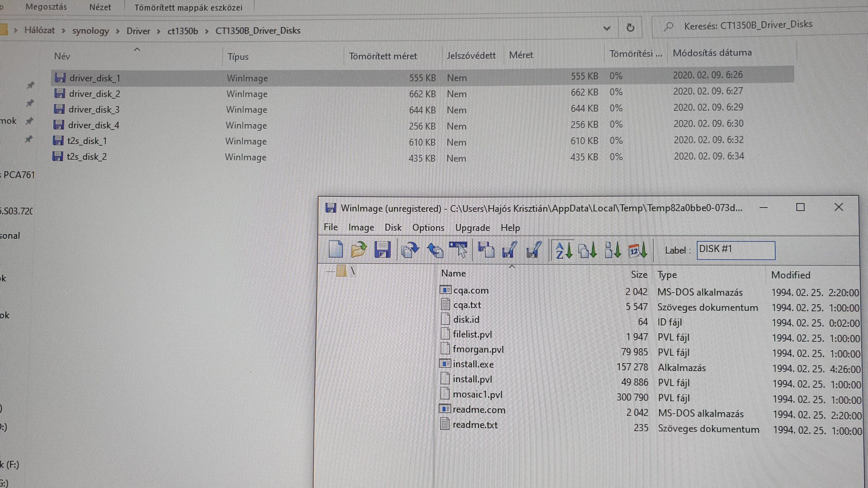
Task: Refresh the Explorer folder view
Action: [x=630, y=28]
